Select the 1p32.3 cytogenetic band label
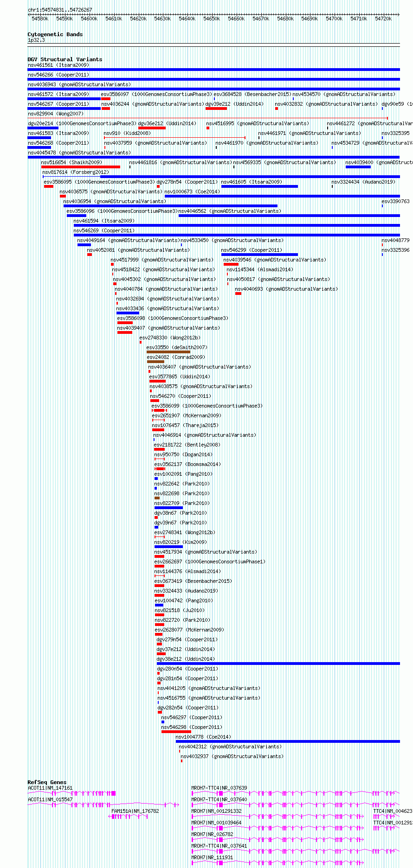 (x=36, y=40)
